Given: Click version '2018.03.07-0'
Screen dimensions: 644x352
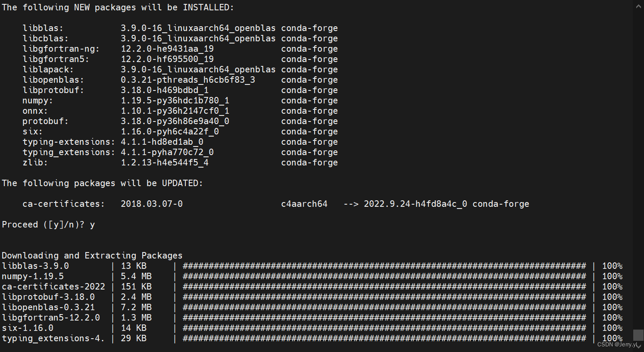Looking at the screenshot, I should tap(152, 204).
